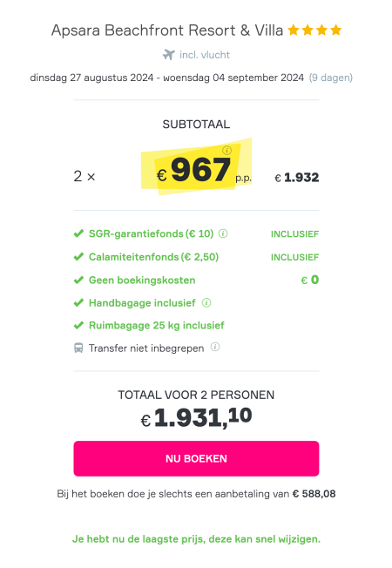Screen dimensions: 392x568
Task: Click the total price €1.931,10
Action: pyautogui.click(x=196, y=417)
